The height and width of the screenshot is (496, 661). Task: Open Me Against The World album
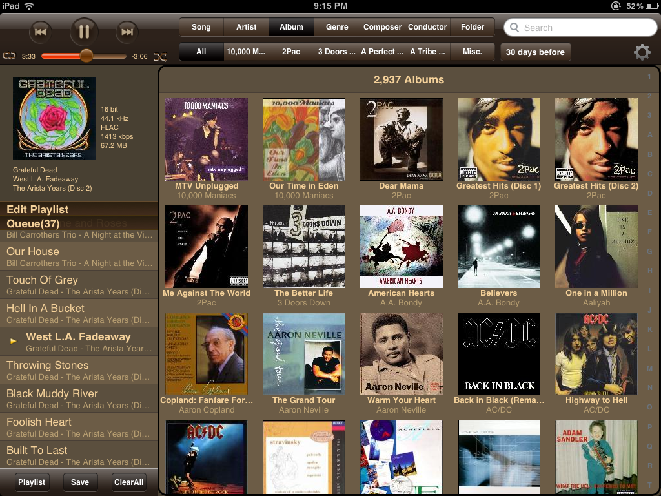click(x=206, y=247)
